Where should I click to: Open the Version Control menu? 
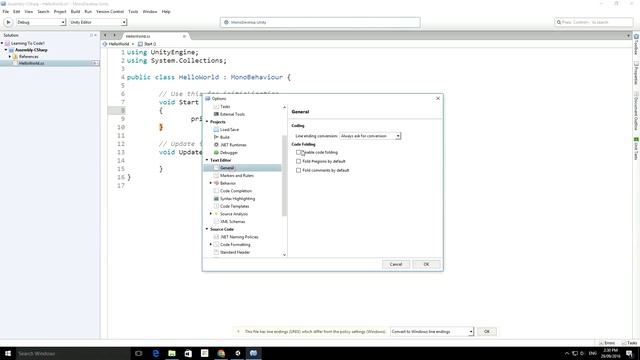[x=110, y=12]
